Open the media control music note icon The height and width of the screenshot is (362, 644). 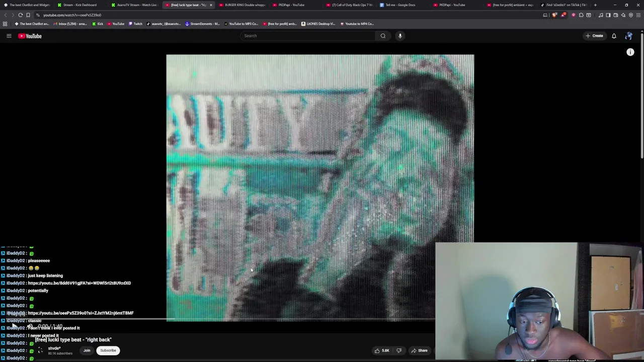601,15
